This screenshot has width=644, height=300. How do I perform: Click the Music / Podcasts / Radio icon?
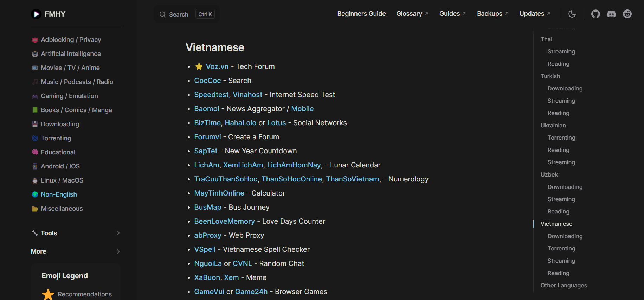(x=35, y=82)
